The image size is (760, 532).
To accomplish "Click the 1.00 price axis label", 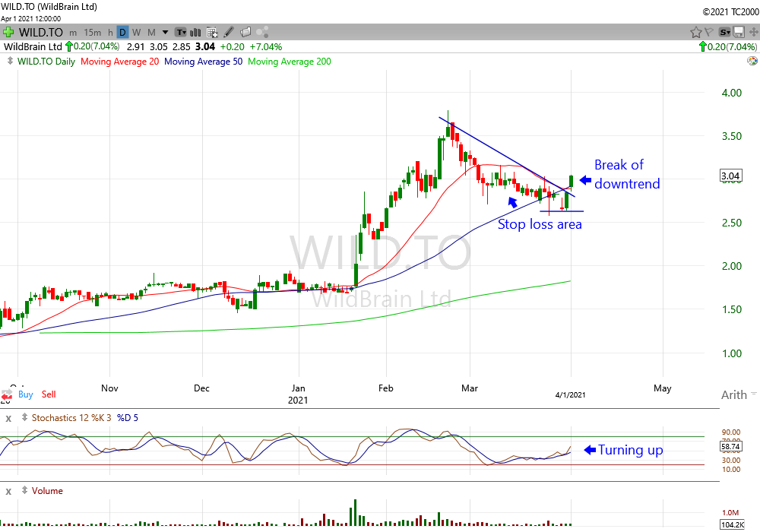I will (x=732, y=353).
